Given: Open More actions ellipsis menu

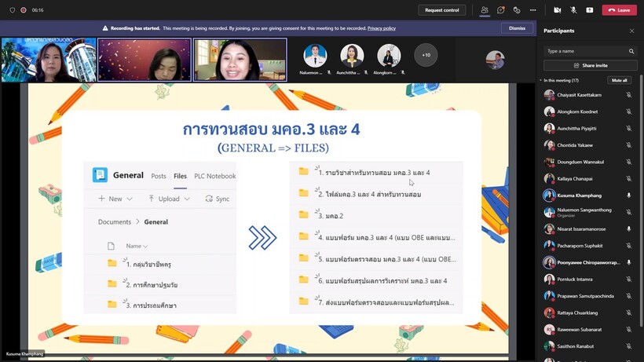Looking at the screenshot, I should click(533, 10).
